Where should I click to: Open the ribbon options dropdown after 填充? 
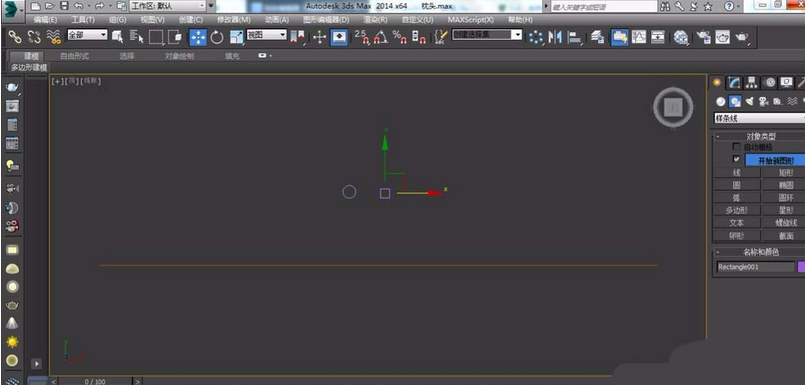tap(265, 55)
